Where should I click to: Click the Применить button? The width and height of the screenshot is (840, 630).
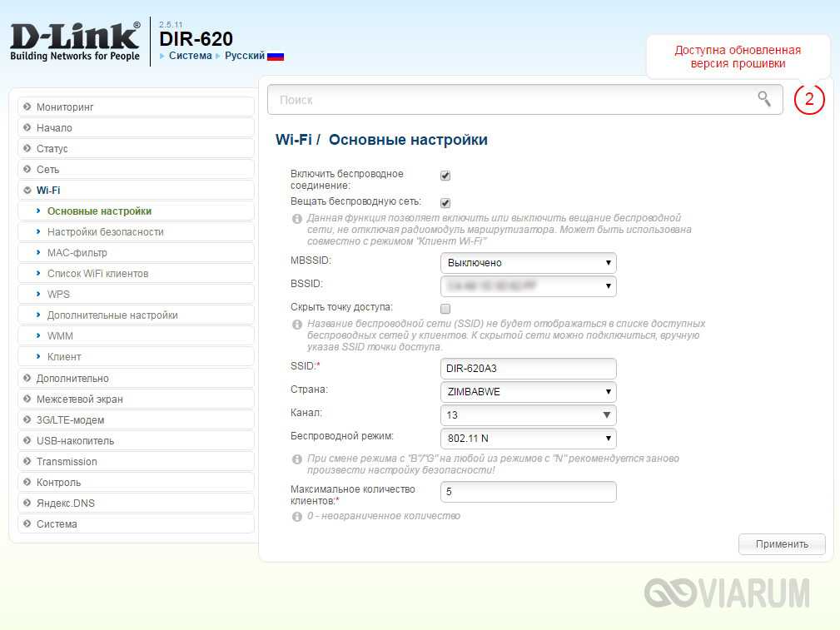pos(782,544)
